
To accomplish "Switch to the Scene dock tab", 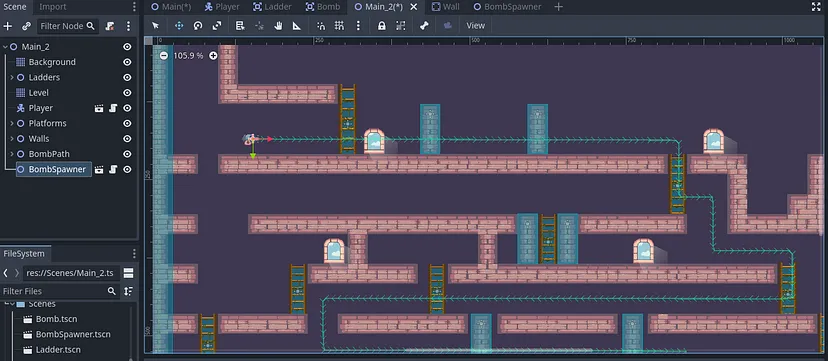I will point(15,7).
